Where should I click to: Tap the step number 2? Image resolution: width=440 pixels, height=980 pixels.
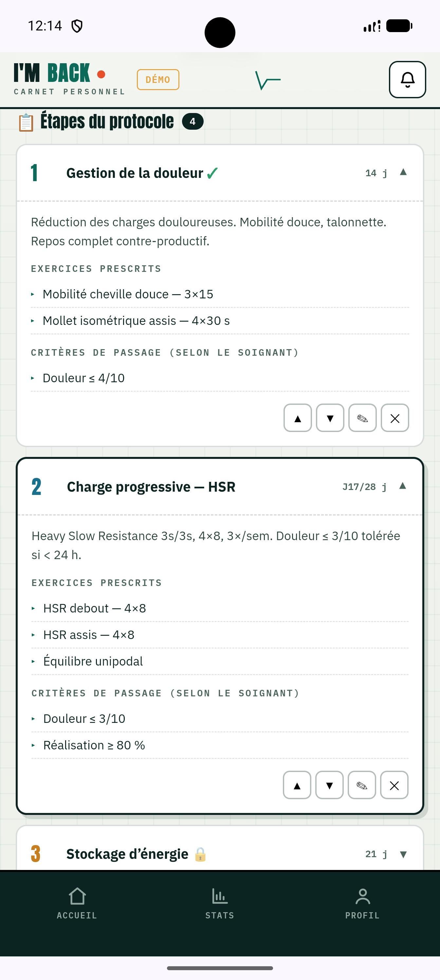[37, 487]
